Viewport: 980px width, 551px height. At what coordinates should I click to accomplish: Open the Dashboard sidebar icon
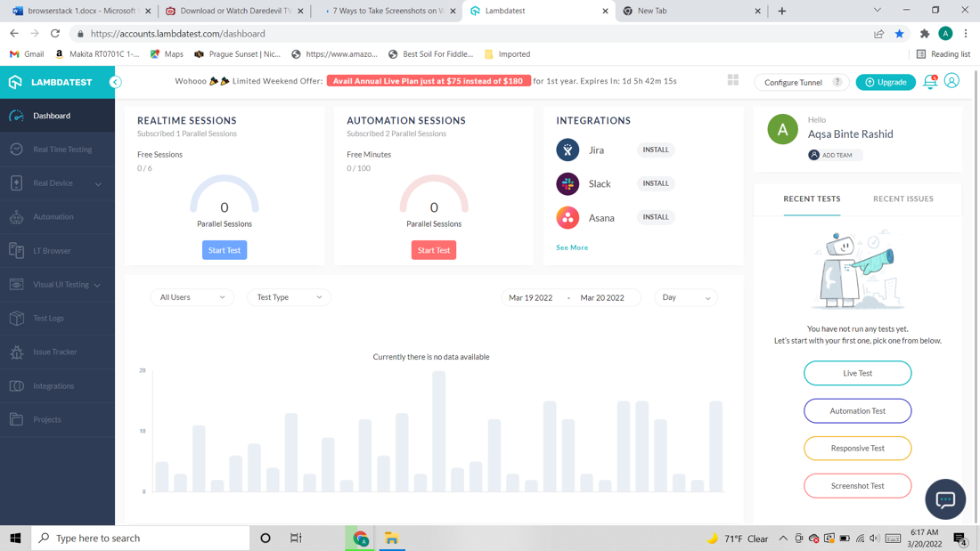point(17,116)
